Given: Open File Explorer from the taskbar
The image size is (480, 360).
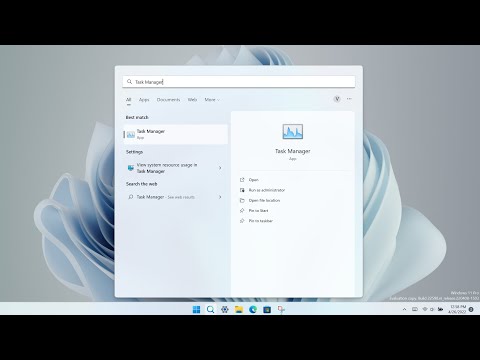Looking at the screenshot, I should 239,310.
